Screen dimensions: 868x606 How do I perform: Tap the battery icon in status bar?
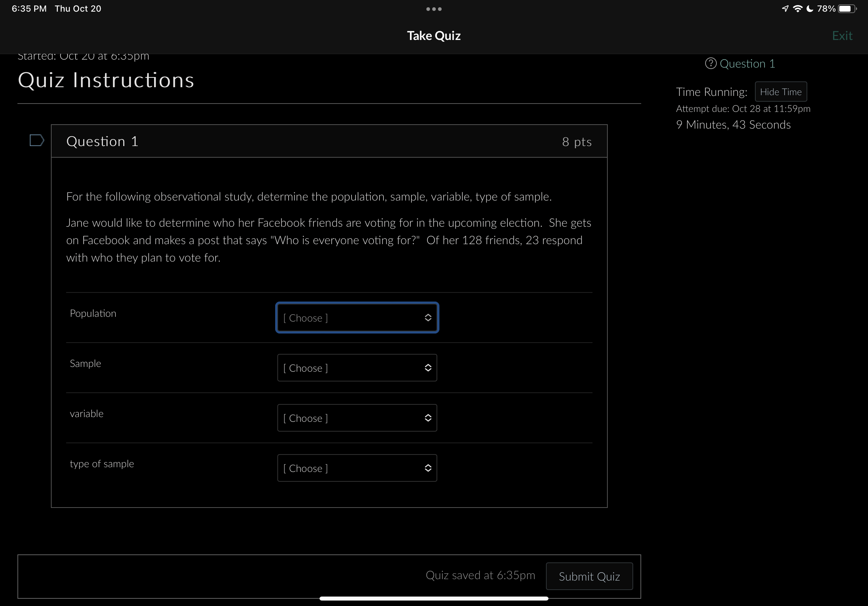click(x=847, y=9)
